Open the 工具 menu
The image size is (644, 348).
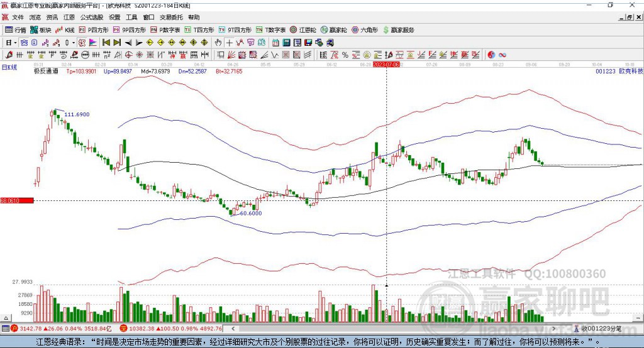tap(131, 17)
